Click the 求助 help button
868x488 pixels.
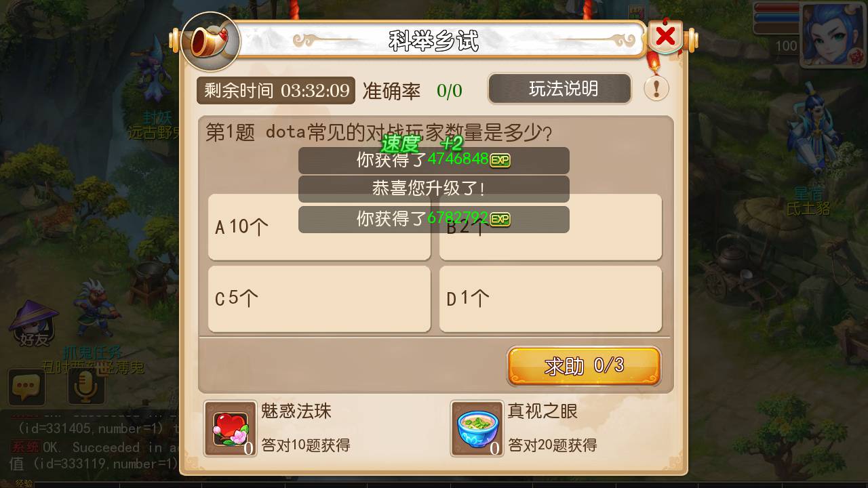584,366
